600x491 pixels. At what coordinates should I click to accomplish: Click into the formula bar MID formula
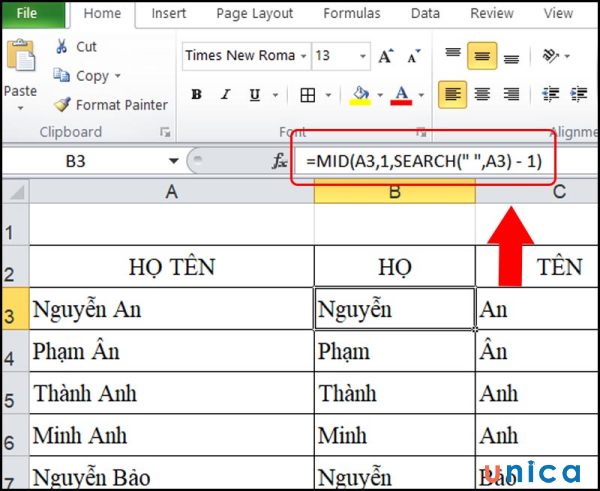(x=424, y=161)
